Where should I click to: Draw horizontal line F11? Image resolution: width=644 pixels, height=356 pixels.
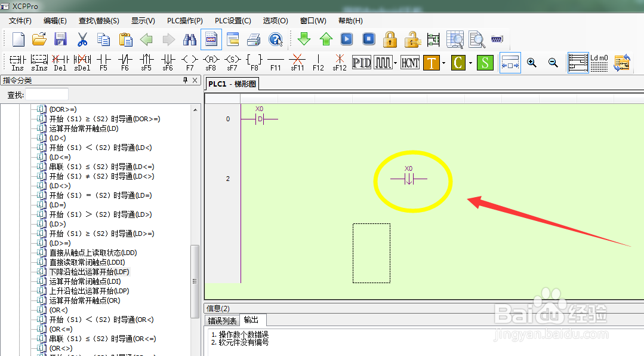tap(276, 63)
